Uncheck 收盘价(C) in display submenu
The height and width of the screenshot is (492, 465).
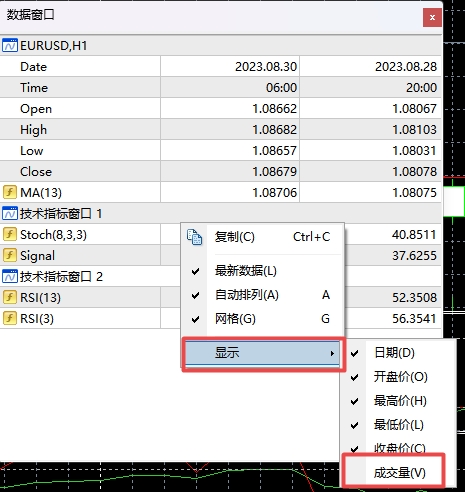coord(398,448)
